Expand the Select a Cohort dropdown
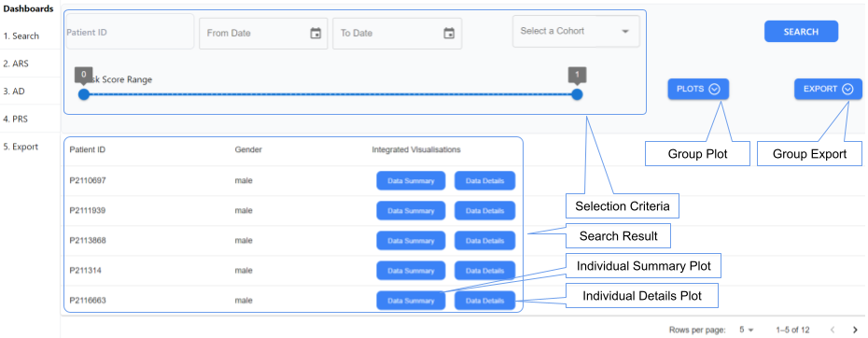Screen dimensions: 868x338 click(x=576, y=31)
